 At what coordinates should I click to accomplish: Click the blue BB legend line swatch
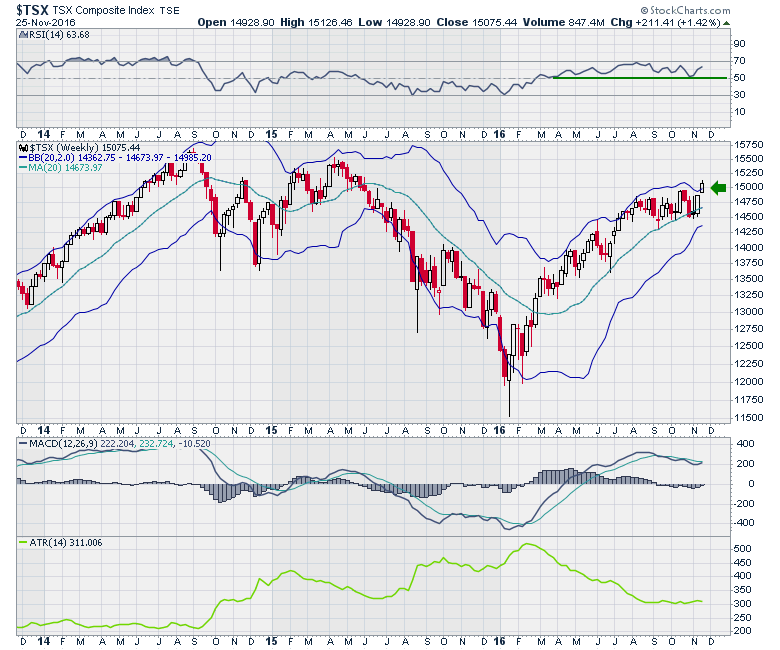coord(23,158)
